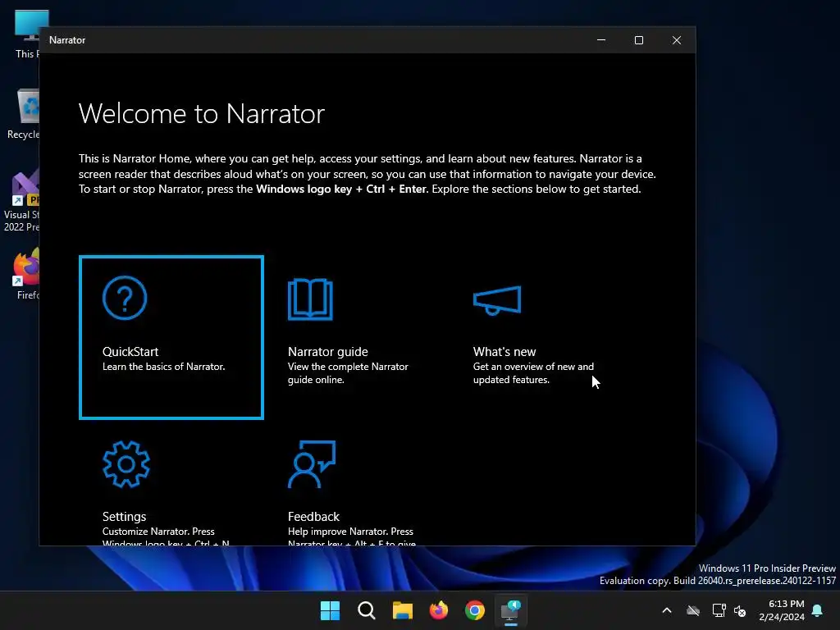Open taskbar Search
840x630 pixels.
pyautogui.click(x=367, y=610)
